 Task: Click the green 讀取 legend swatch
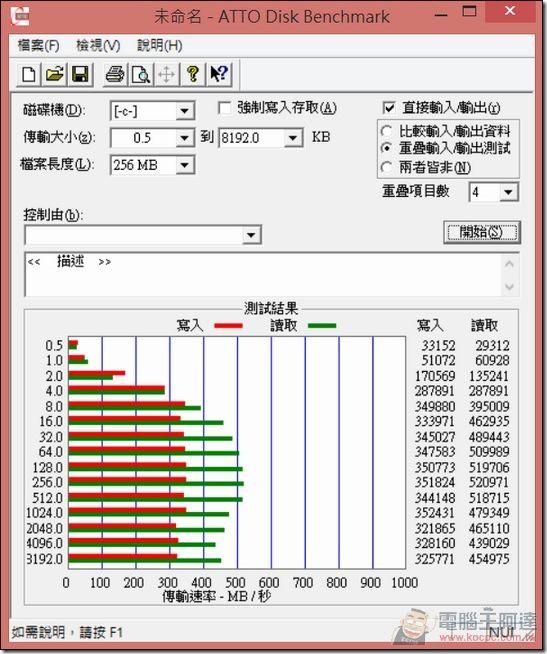click(322, 326)
